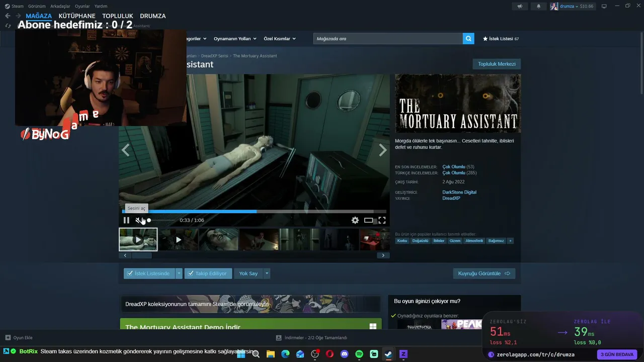The height and width of the screenshot is (362, 644).
Task: Open DreadXP publisher link
Action: [x=451, y=198]
